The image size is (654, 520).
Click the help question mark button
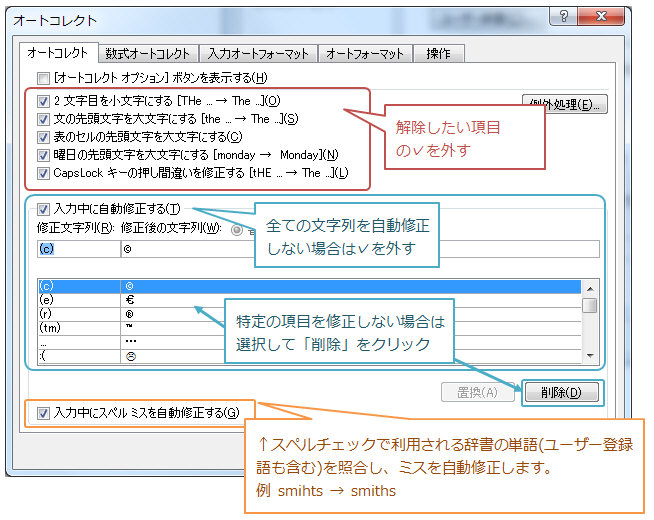coord(563,16)
